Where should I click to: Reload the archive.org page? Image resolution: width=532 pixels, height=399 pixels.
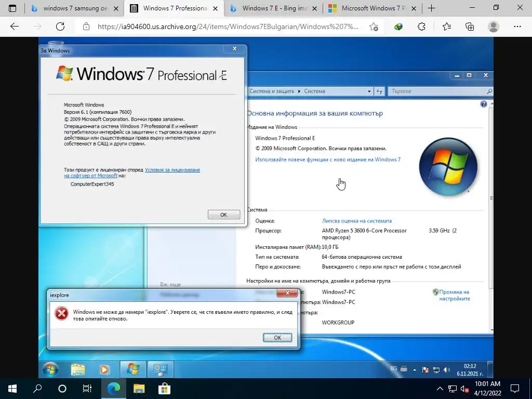pos(60,26)
